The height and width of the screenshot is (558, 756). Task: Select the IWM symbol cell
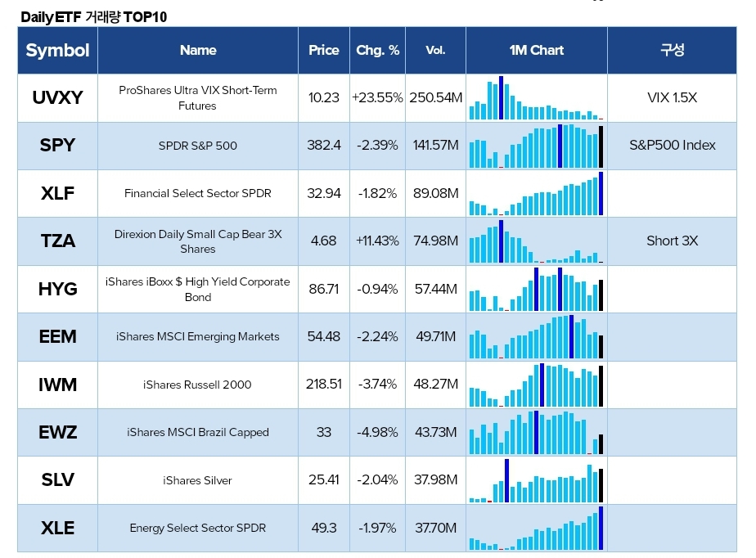click(x=57, y=385)
